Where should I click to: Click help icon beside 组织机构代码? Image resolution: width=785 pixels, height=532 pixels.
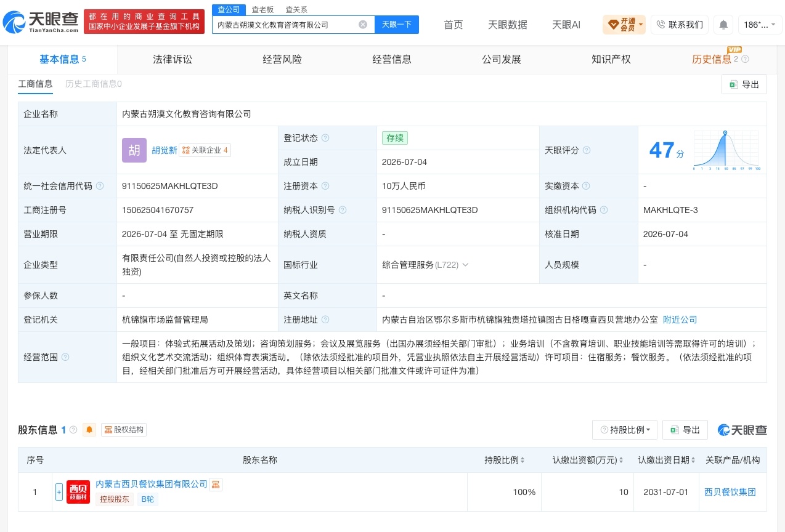pyautogui.click(x=604, y=210)
